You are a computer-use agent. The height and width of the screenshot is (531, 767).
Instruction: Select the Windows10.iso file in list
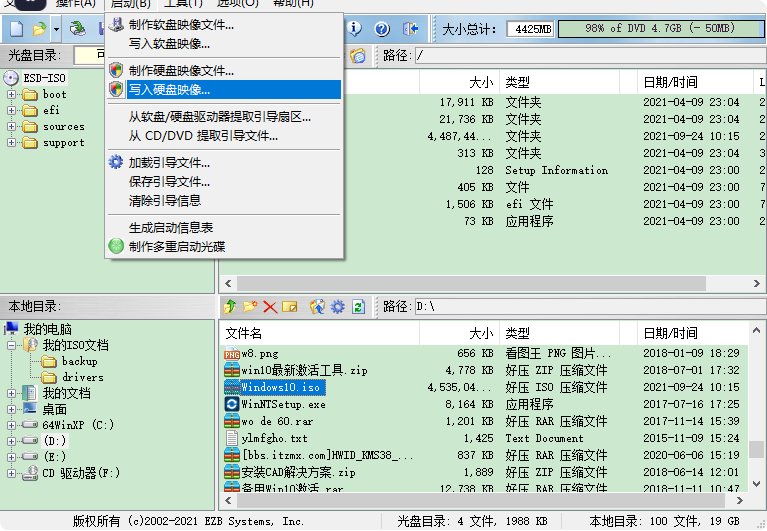pyautogui.click(x=280, y=387)
